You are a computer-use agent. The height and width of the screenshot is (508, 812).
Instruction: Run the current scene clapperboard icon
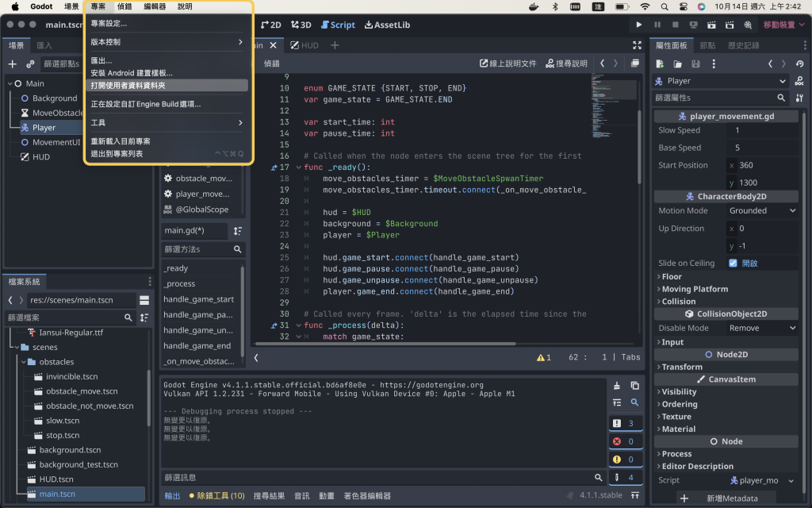click(x=711, y=25)
